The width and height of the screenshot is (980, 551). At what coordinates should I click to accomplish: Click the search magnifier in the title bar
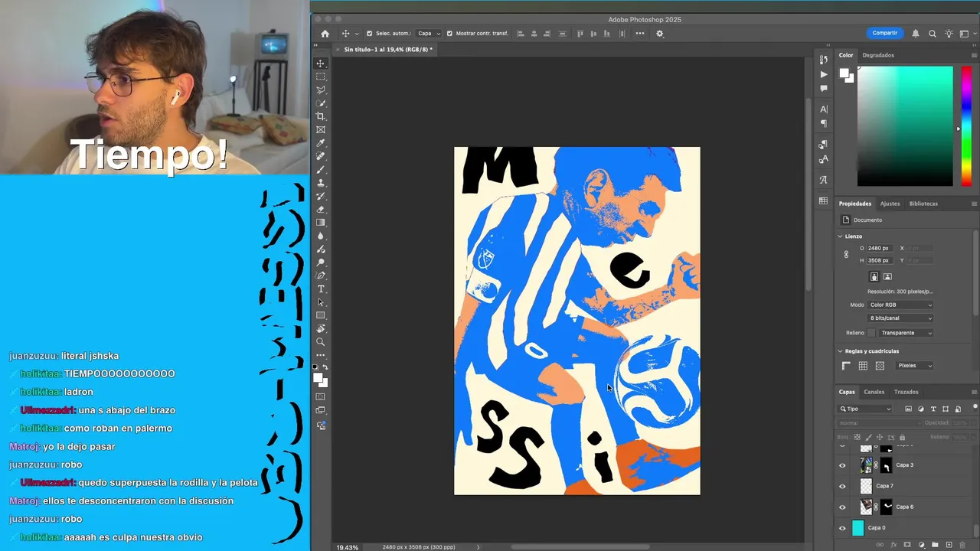coord(933,34)
